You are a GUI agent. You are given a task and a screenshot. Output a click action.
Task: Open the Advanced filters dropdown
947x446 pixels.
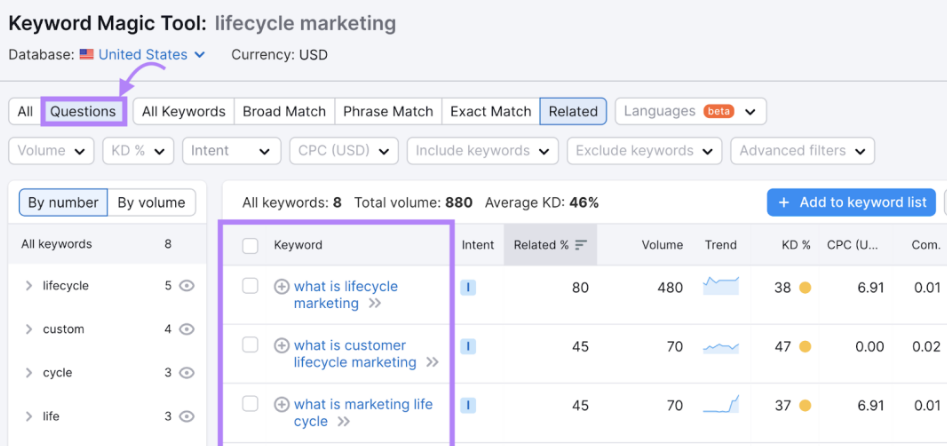[x=803, y=150]
